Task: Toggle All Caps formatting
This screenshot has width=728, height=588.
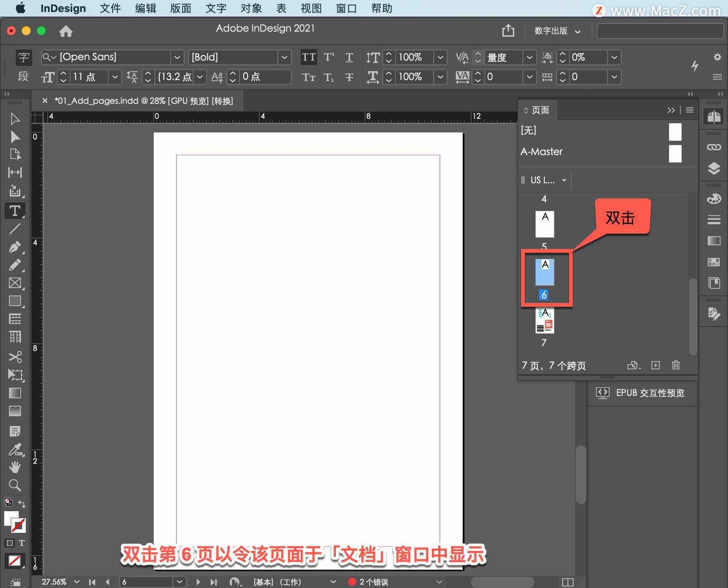Action: tap(309, 57)
